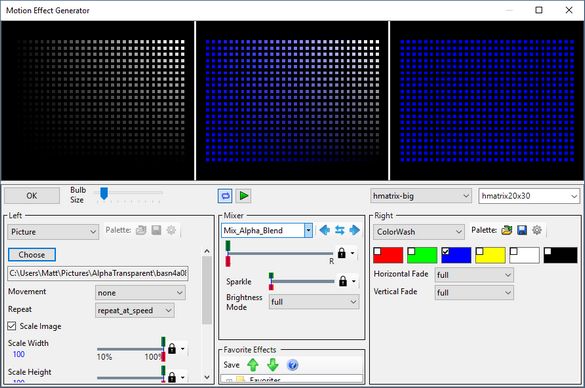Click the Choose picture button
The height and width of the screenshot is (388, 585).
(32, 254)
